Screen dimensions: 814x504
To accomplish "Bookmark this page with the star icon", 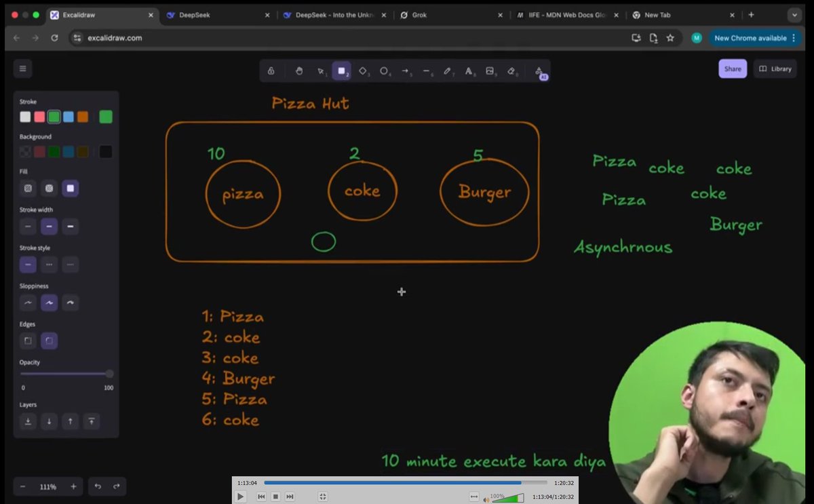I will 670,38.
